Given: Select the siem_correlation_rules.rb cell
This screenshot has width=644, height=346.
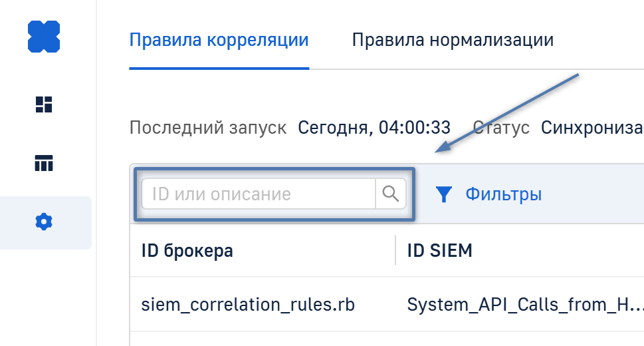Looking at the screenshot, I should pyautogui.click(x=248, y=305).
